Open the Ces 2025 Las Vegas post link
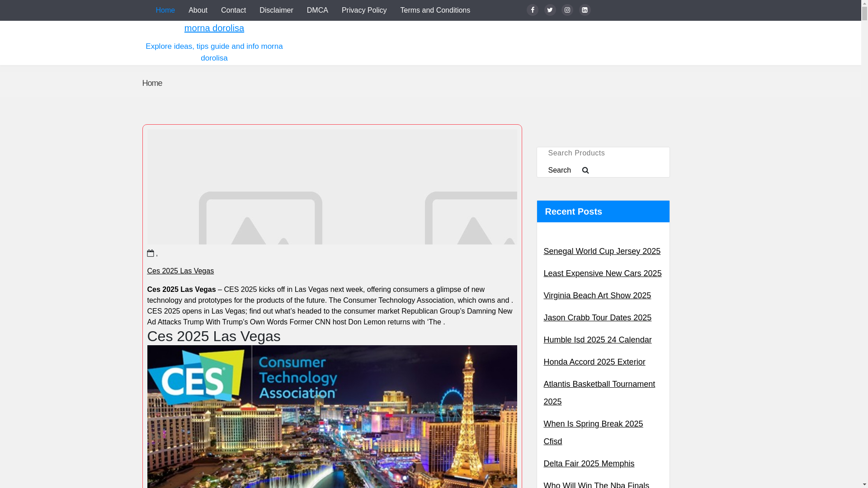This screenshot has width=868, height=488. coord(180,271)
